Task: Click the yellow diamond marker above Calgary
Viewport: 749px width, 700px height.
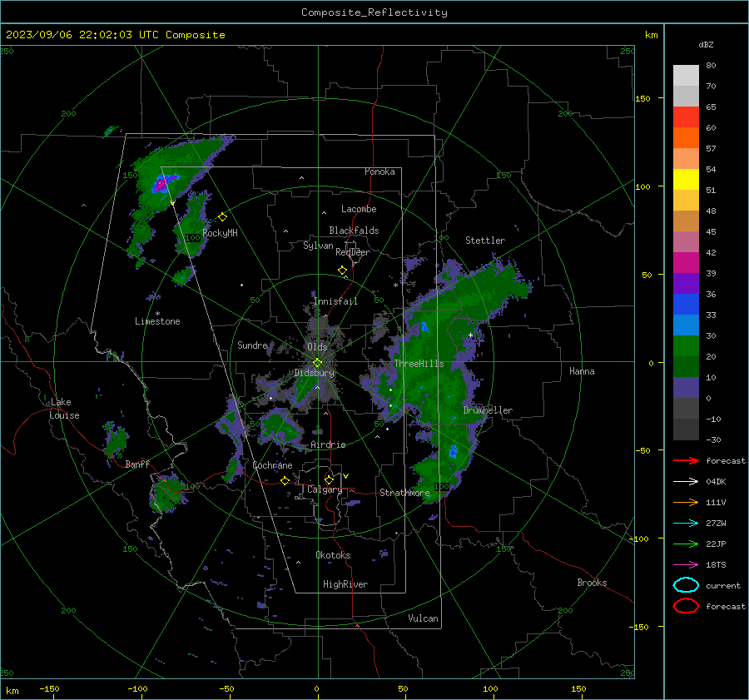Action: (329, 479)
